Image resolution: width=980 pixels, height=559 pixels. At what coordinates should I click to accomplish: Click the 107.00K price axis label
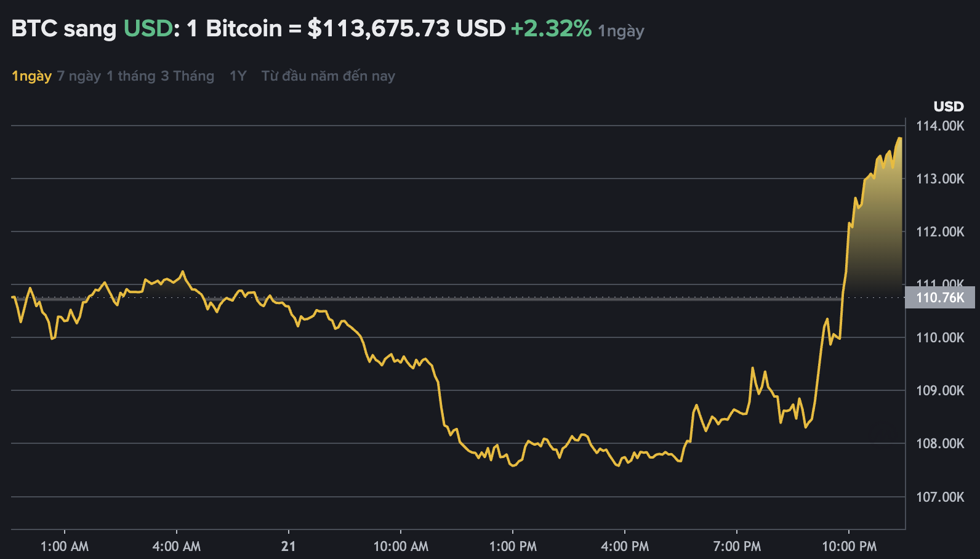pos(940,497)
